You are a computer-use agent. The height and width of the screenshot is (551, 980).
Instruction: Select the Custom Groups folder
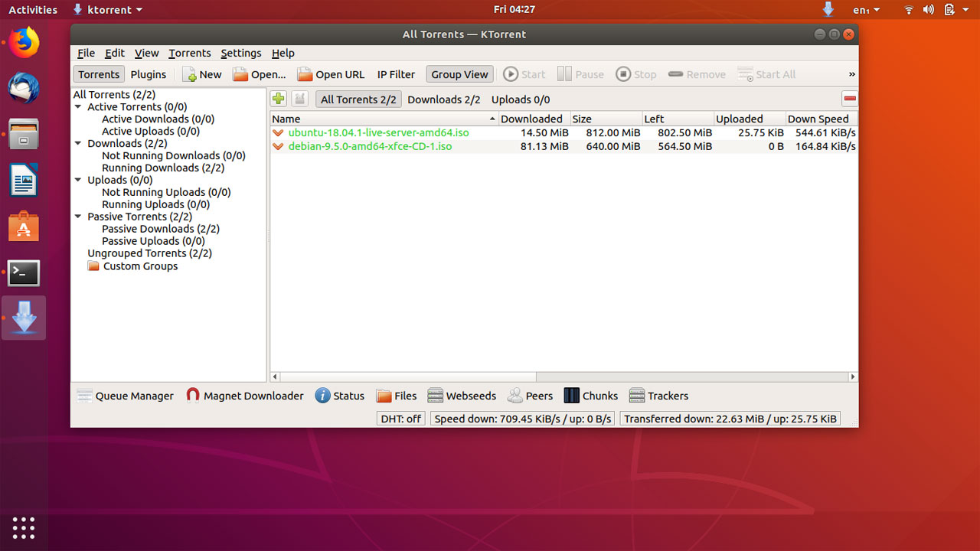click(x=132, y=266)
